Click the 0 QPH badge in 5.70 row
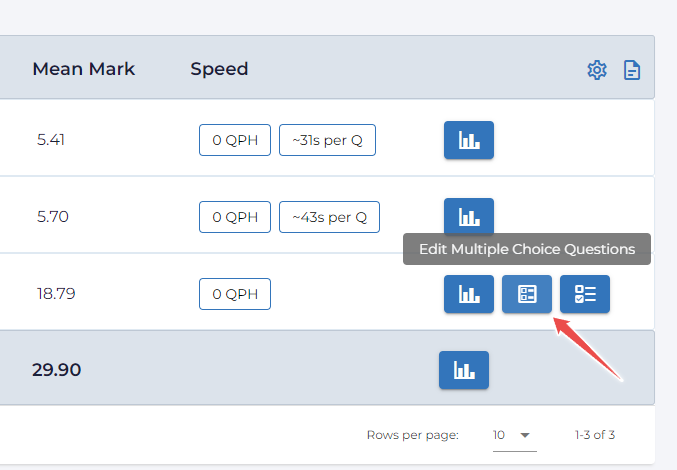Screen dimensions: 677x470 [235, 215]
